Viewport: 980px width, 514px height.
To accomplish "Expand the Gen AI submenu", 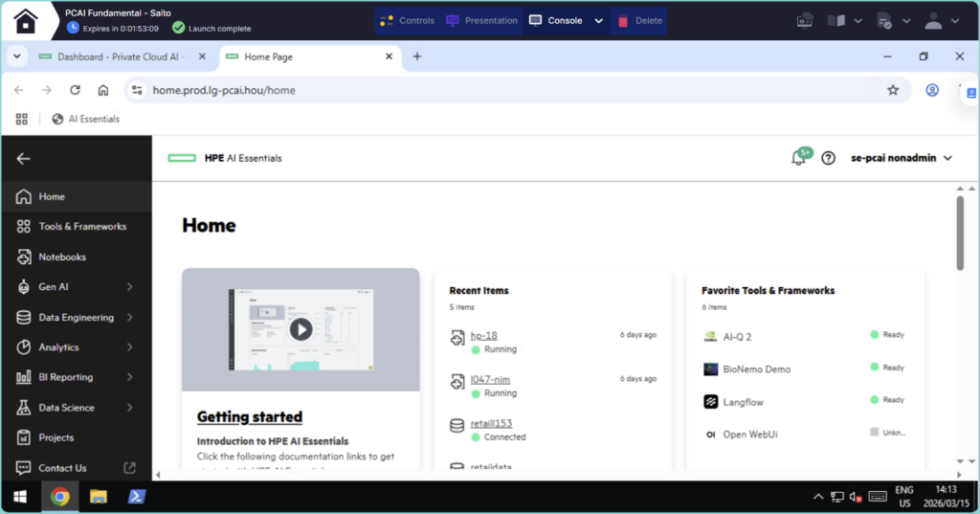I will (129, 287).
